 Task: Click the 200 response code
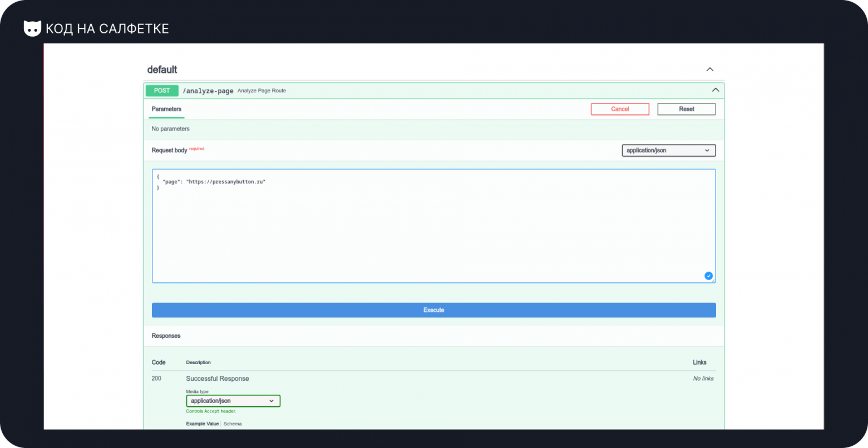click(156, 379)
